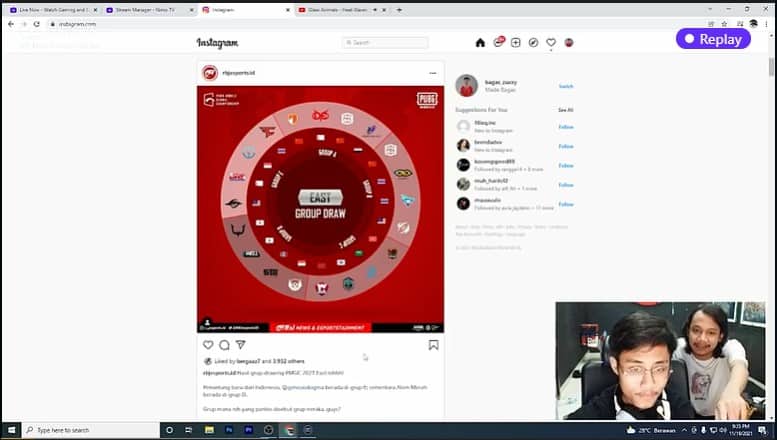Open File Explorer from the taskbar

[209, 430]
